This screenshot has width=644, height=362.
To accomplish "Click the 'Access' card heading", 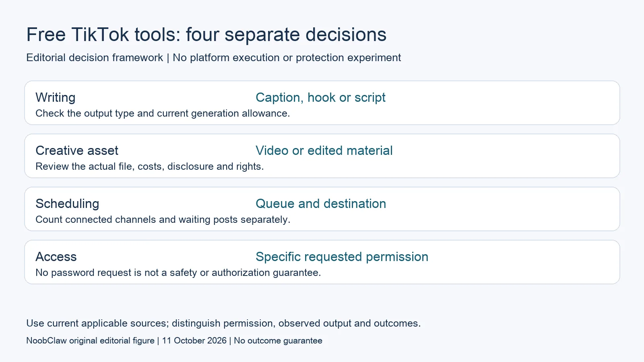I will click(56, 257).
